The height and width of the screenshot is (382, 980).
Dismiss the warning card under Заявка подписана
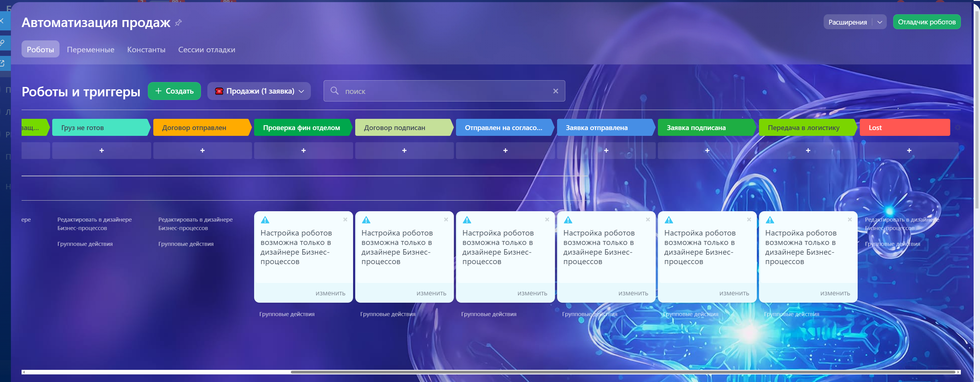749,220
